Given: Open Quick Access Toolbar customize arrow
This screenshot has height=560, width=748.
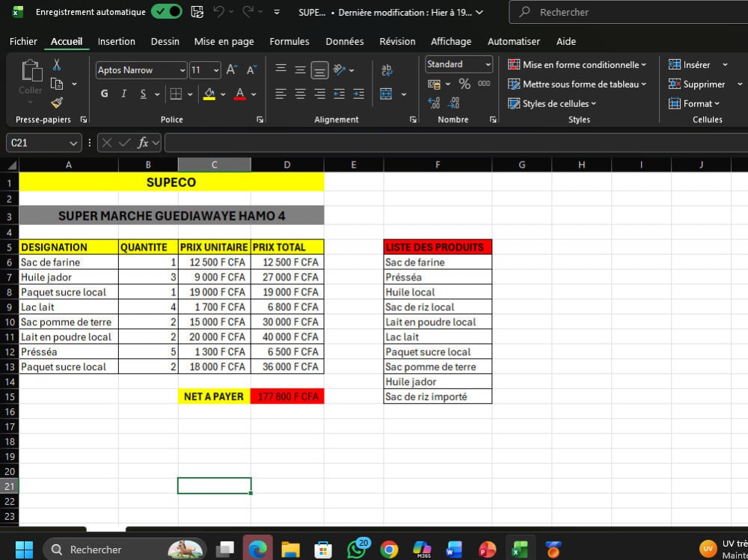Looking at the screenshot, I should 277,12.
